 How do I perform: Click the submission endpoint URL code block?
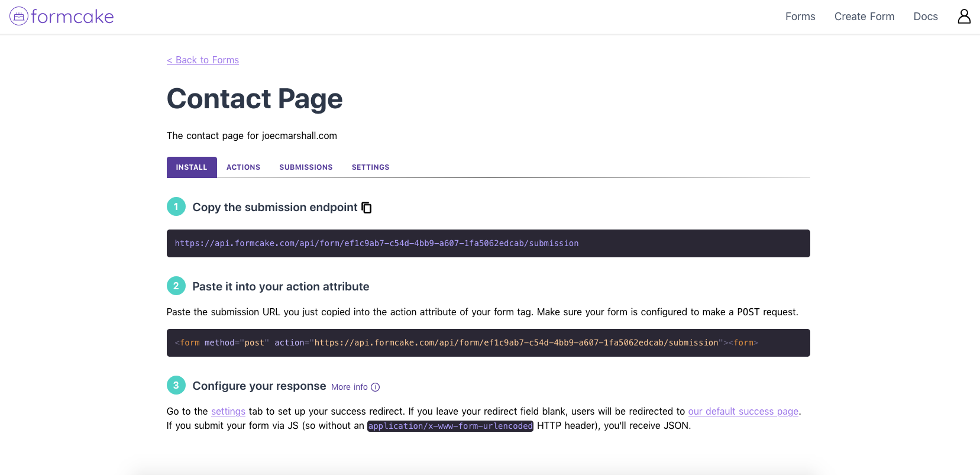click(x=489, y=243)
